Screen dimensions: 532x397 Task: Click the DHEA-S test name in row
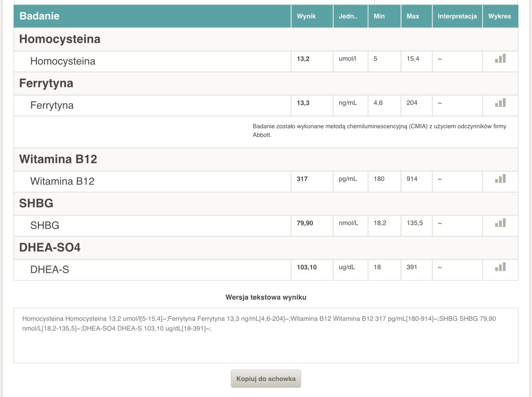coord(50,270)
